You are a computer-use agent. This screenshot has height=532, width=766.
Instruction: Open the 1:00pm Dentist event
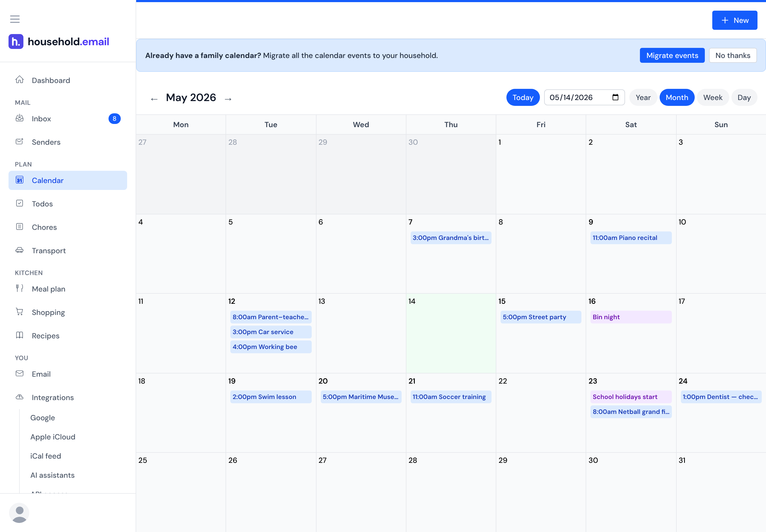pyautogui.click(x=721, y=397)
